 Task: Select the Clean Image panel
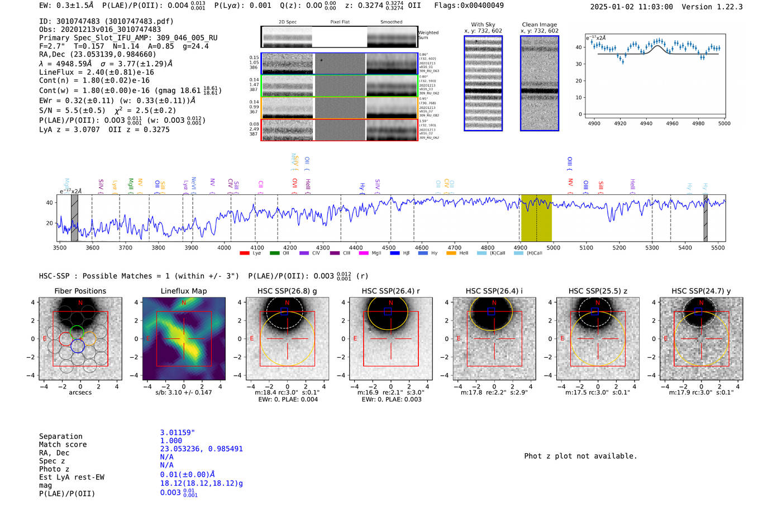point(540,83)
